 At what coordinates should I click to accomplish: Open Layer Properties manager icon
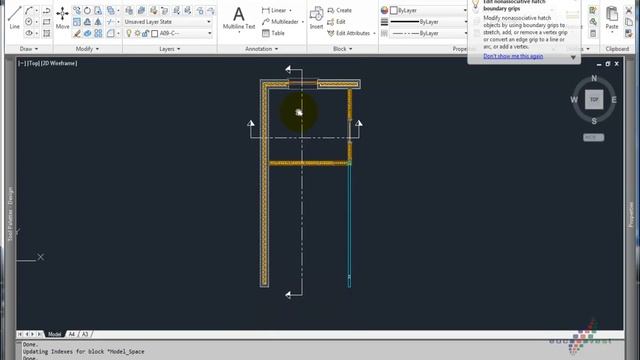pos(129,10)
